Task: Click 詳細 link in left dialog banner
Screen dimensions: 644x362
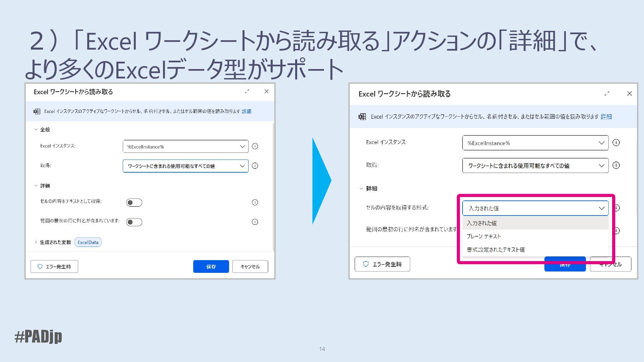Action: pyautogui.click(x=247, y=111)
